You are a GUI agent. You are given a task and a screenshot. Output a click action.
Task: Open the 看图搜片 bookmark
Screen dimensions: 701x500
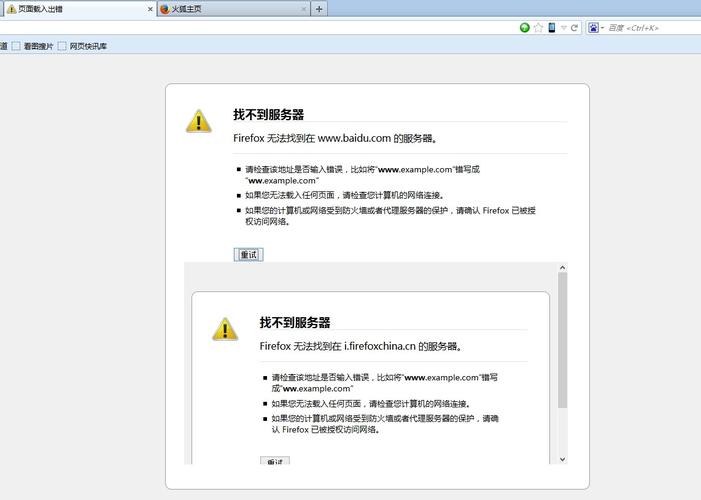pyautogui.click(x=33, y=46)
